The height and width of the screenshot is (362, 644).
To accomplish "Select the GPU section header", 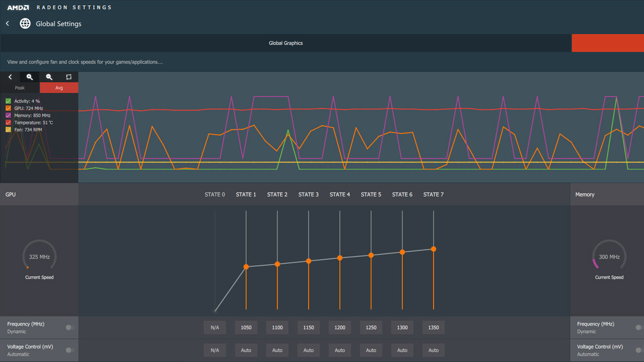I will pyautogui.click(x=39, y=195).
